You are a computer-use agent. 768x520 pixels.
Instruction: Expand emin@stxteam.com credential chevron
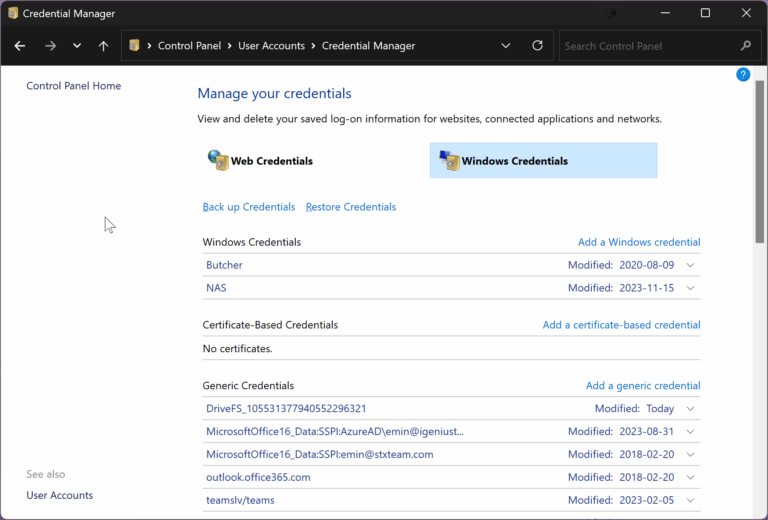point(690,454)
